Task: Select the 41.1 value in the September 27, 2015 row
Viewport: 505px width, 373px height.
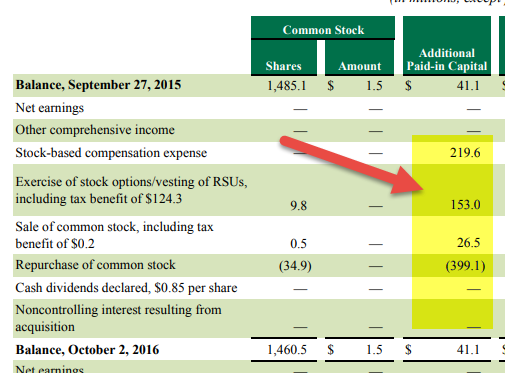Action: 468,86
